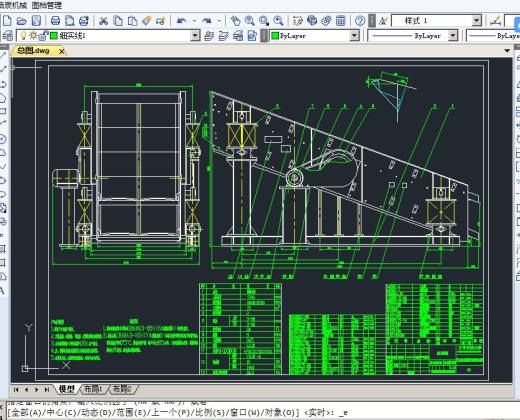Toggle the layer lightbulb on/off icon

click(23, 35)
